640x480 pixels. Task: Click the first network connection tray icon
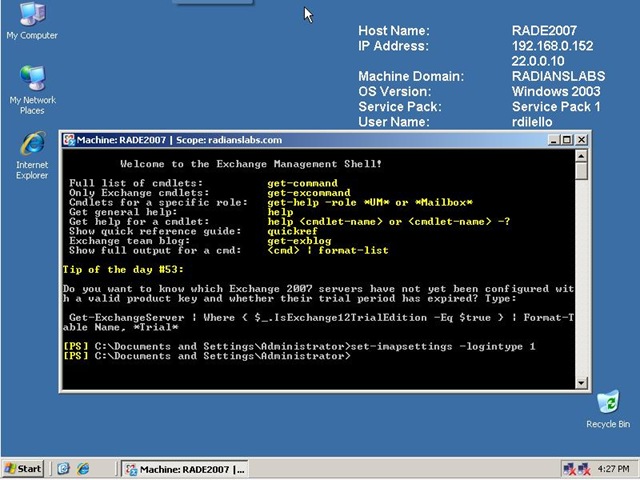point(571,468)
